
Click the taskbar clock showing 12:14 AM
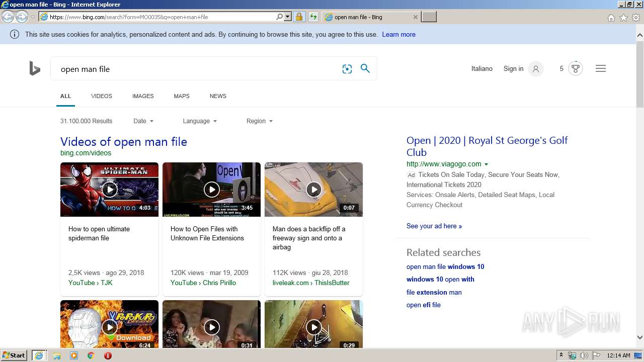pos(618,355)
